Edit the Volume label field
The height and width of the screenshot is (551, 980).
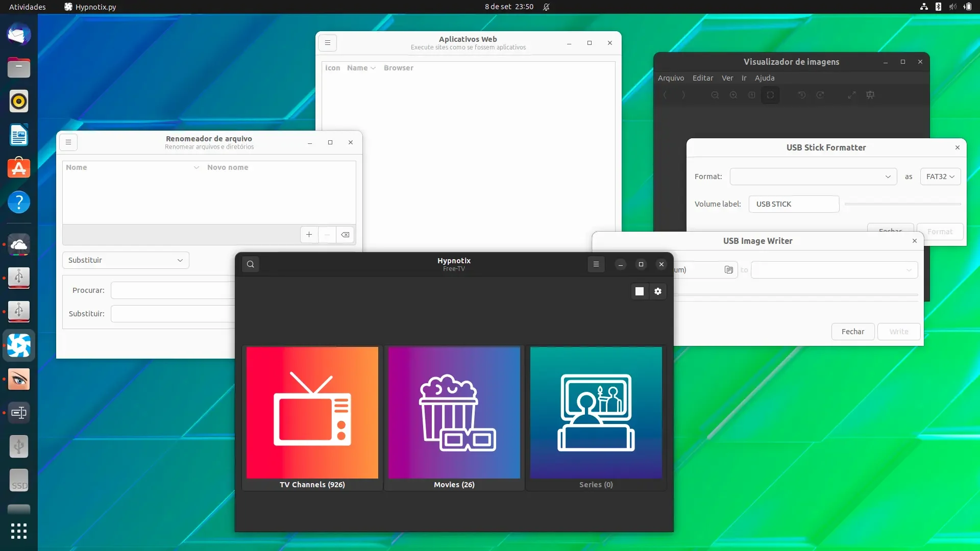pyautogui.click(x=794, y=204)
